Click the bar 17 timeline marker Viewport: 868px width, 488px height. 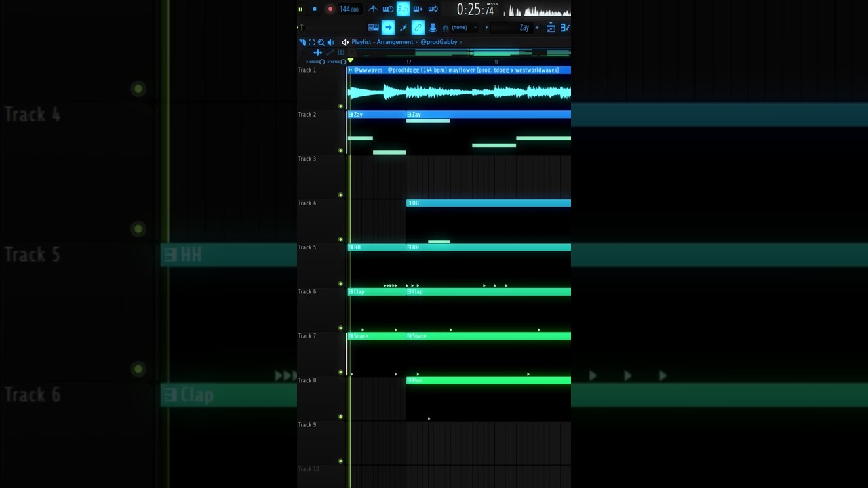[408, 62]
